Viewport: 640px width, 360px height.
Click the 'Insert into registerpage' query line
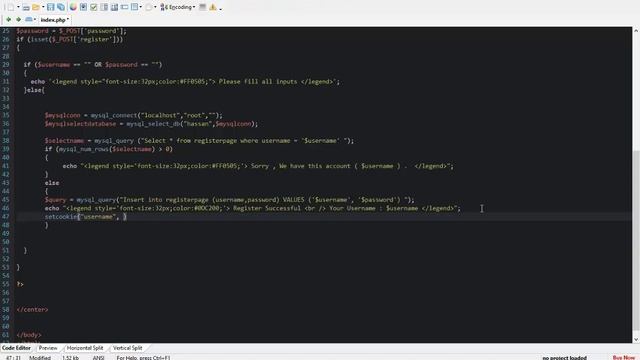[229, 200]
